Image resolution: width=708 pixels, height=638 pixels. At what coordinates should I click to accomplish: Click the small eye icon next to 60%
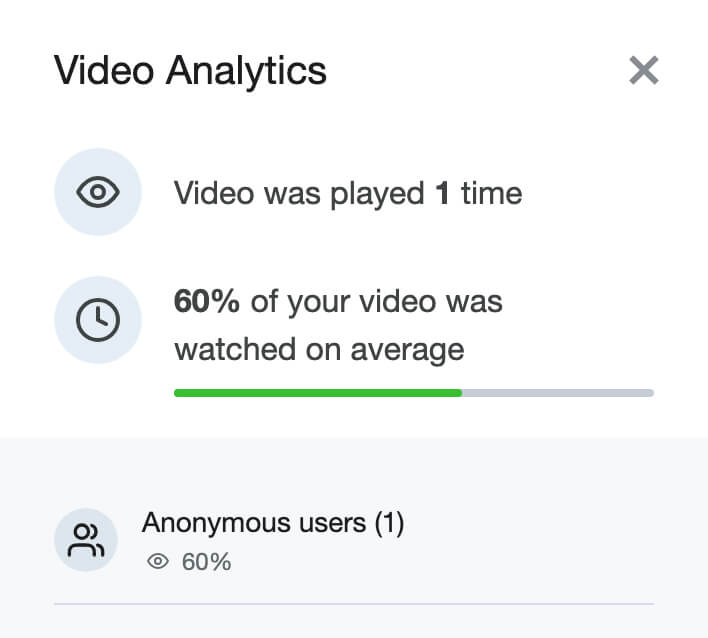click(158, 562)
